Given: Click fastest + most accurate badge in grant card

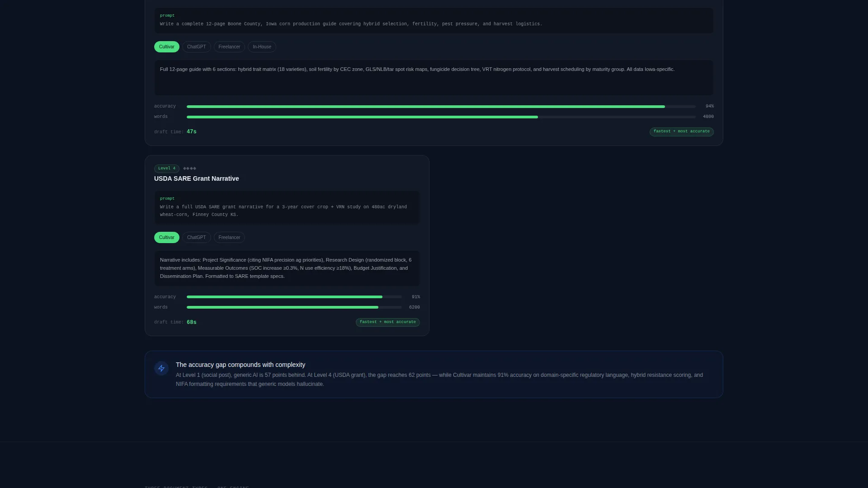Looking at the screenshot, I should click(x=387, y=322).
